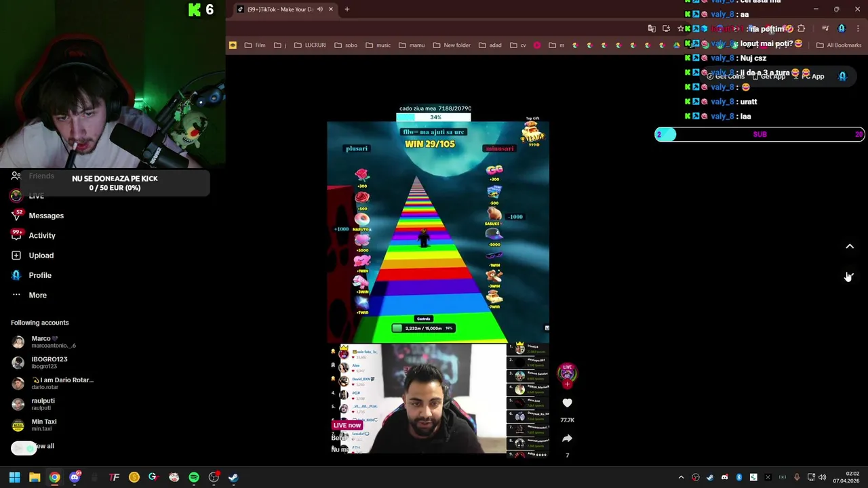Go to the previous video with the up chevron
Screen dimensions: 868x488
(850, 247)
